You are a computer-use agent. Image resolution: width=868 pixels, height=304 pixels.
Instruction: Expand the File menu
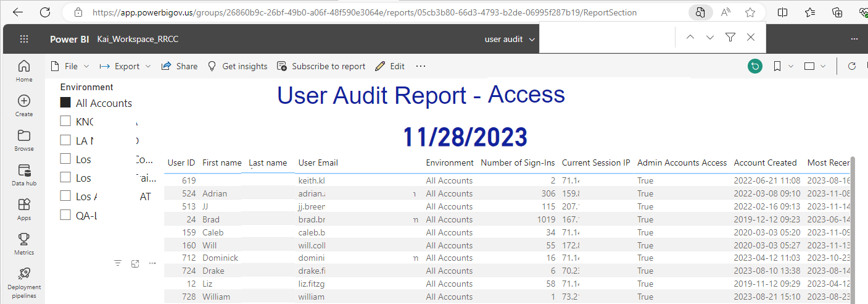(70, 66)
